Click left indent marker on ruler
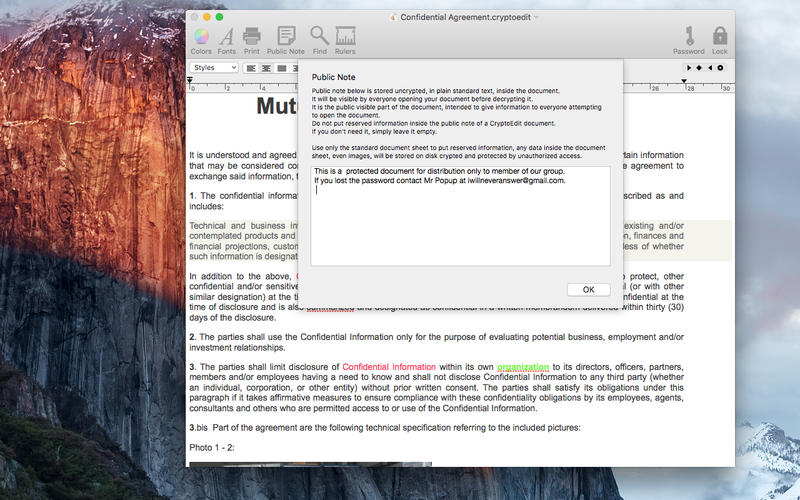Viewport: 800px width, 500px height. [x=190, y=80]
